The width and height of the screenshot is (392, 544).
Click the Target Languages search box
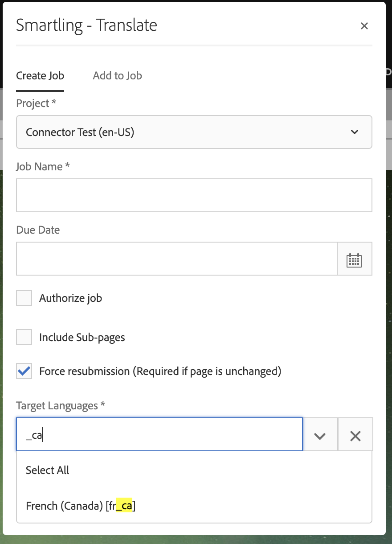(159, 435)
